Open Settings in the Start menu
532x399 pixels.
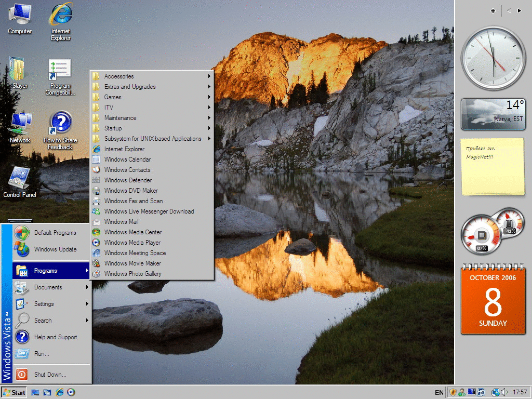coord(51,304)
